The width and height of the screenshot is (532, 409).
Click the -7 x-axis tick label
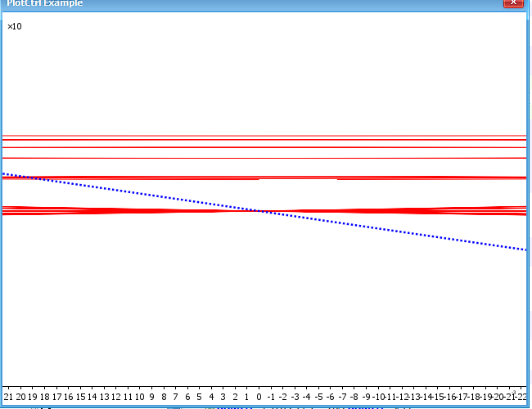(x=342, y=395)
